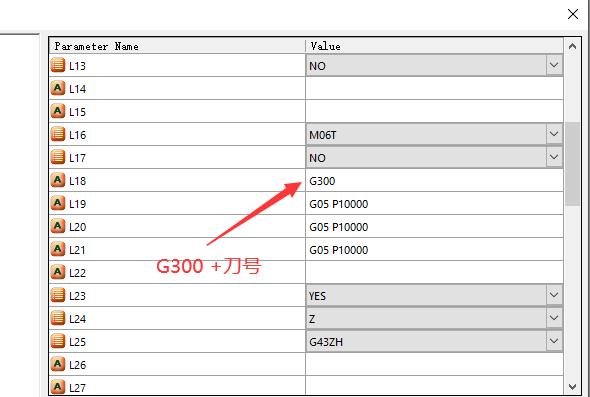Click the list icon beside L23

pyautogui.click(x=58, y=295)
